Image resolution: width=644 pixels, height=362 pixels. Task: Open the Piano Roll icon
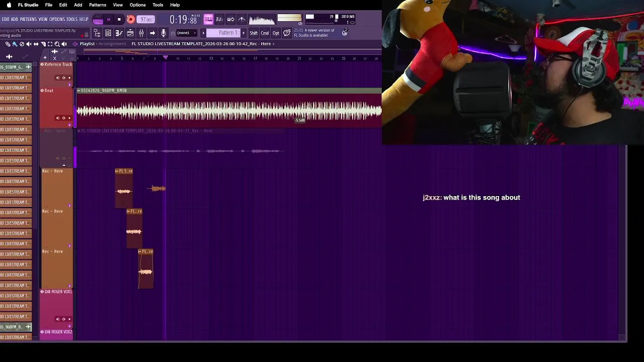pos(119,33)
